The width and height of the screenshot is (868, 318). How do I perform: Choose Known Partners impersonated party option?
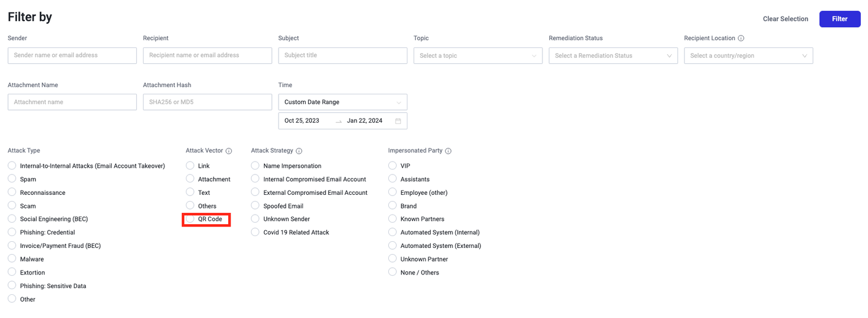point(392,219)
